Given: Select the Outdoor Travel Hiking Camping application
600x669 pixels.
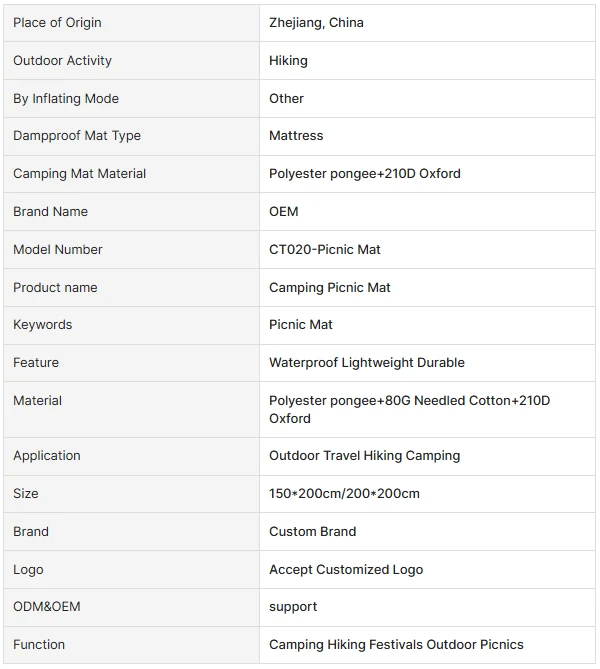Looking at the screenshot, I should [x=364, y=456].
